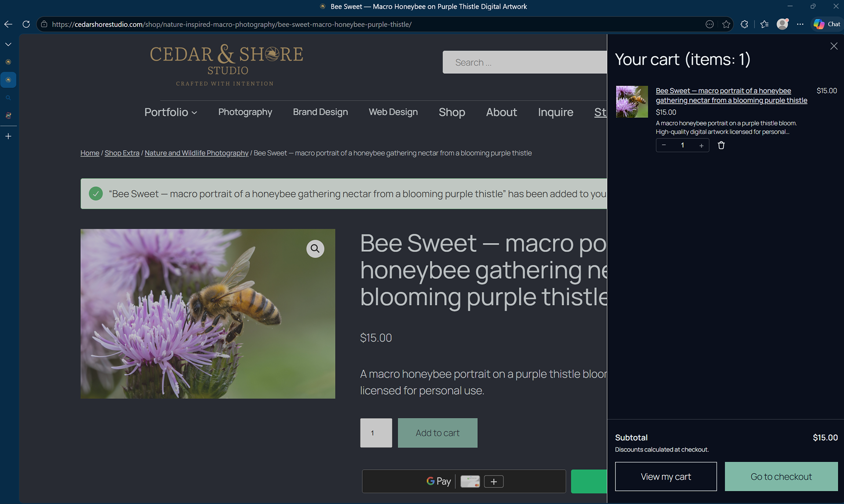Expand the Portfolio dropdown menu
Image resolution: width=844 pixels, height=504 pixels.
171,112
